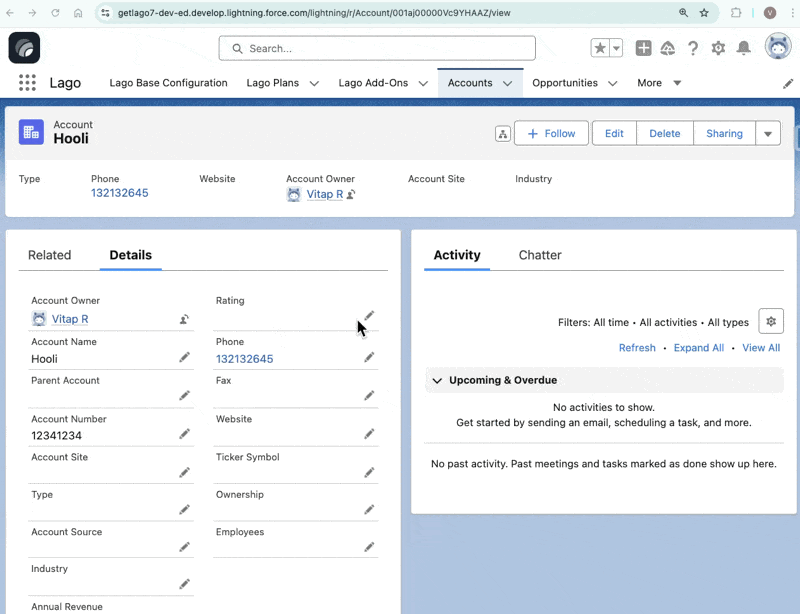
Task: Edit the Account Name pencil icon
Action: (184, 357)
